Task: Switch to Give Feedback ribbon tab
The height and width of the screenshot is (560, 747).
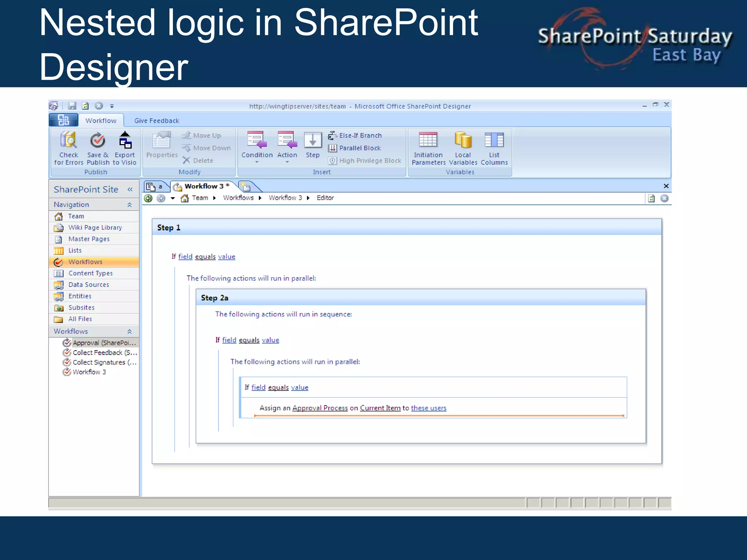Action: coord(156,121)
